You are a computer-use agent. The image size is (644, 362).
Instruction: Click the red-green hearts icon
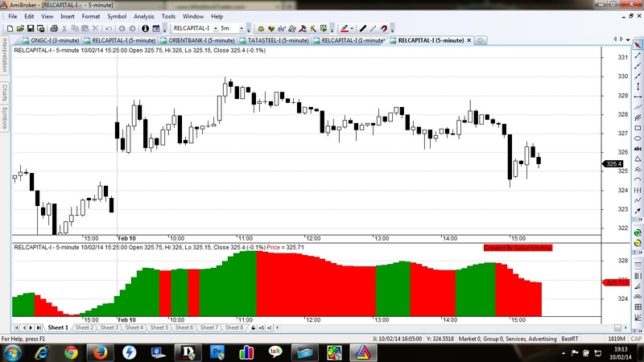[x=271, y=28]
